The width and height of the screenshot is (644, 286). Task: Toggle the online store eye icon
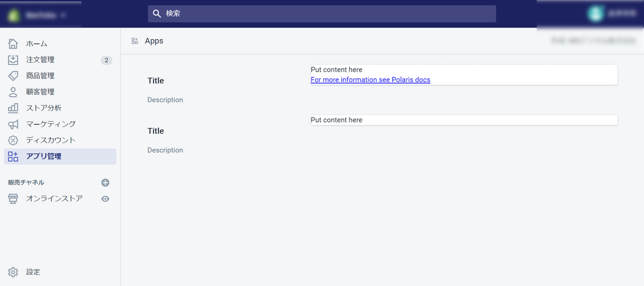point(105,199)
